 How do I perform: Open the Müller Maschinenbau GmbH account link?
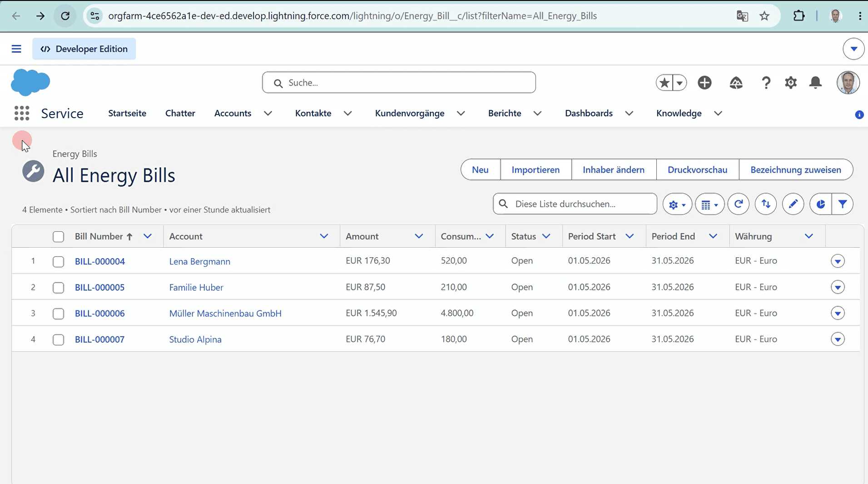pos(225,314)
